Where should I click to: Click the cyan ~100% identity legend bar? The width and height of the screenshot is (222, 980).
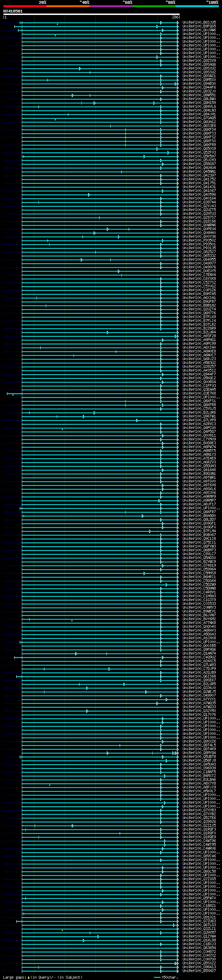click(197, 6)
